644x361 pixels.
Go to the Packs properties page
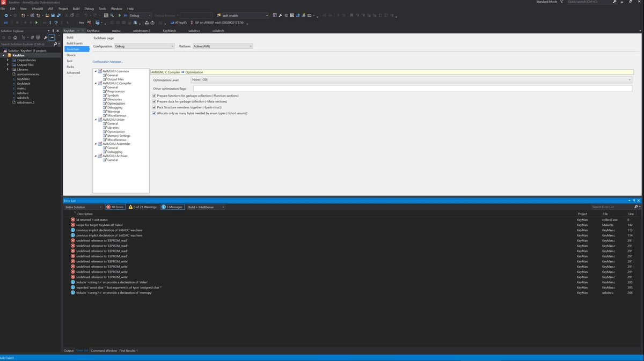point(70,67)
